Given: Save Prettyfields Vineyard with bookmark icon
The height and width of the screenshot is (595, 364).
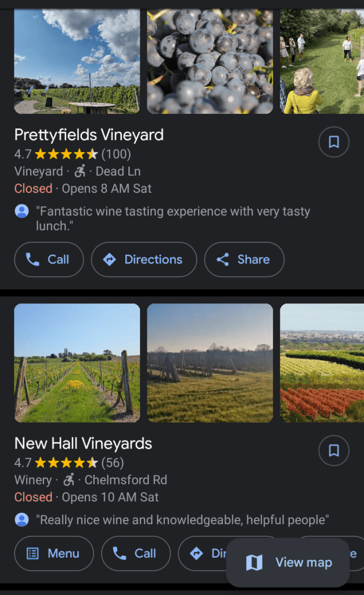Looking at the screenshot, I should point(334,142).
